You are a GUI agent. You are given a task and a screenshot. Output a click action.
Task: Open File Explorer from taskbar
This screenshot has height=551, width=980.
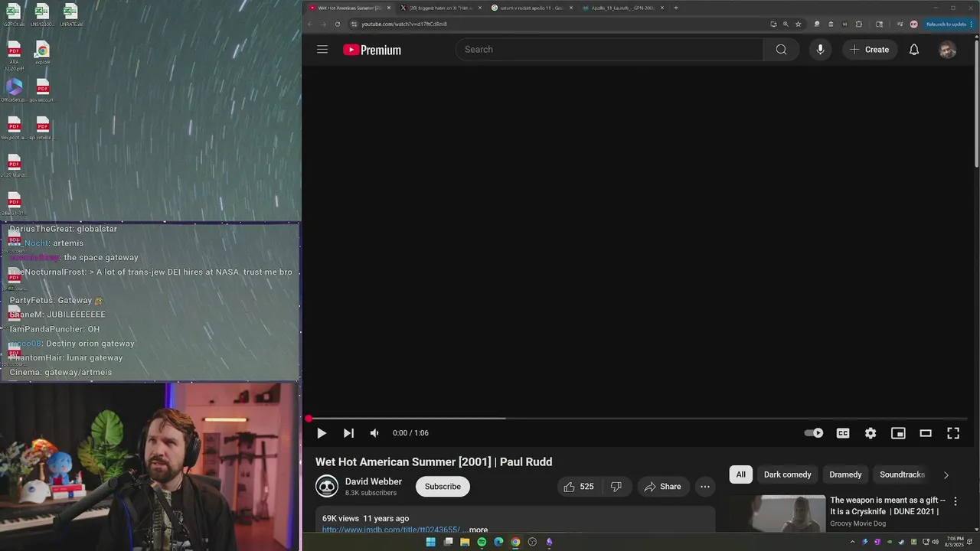pyautogui.click(x=465, y=542)
